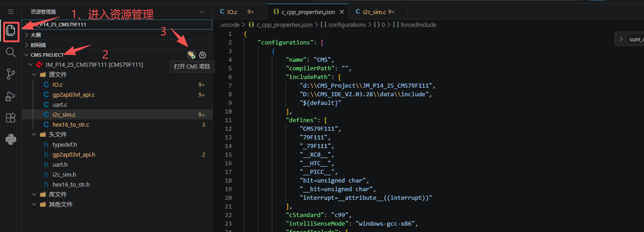Screen dimensions: 644x232
Task: Click the 源文件 folder icon
Action: click(x=43, y=75)
